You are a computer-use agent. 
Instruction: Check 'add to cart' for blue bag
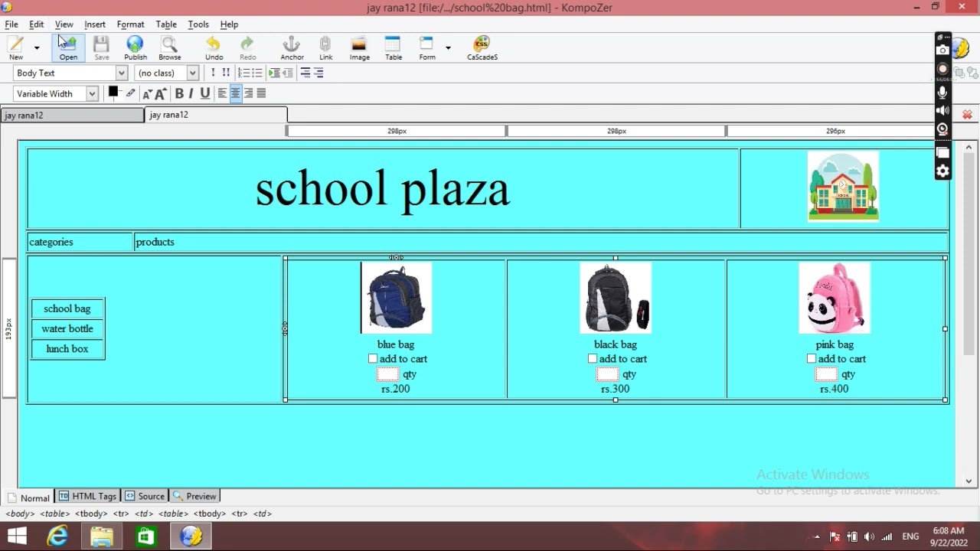pos(373,359)
